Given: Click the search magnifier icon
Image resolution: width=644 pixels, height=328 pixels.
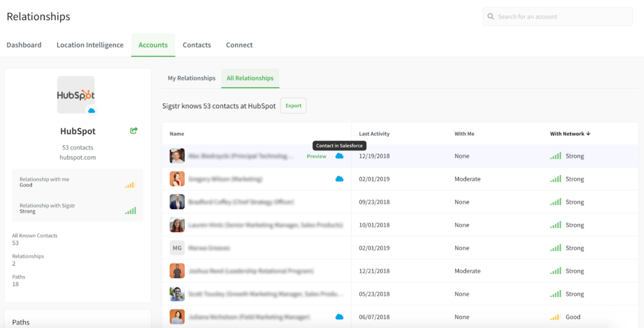Looking at the screenshot, I should 491,17.
